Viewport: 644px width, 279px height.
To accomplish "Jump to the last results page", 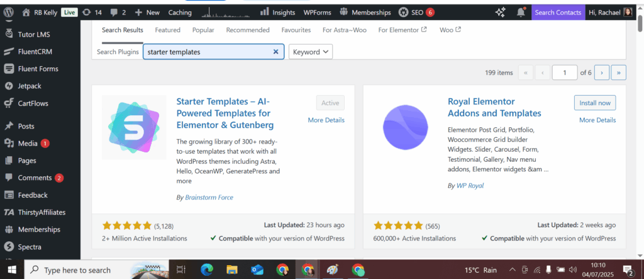I will [x=619, y=72].
